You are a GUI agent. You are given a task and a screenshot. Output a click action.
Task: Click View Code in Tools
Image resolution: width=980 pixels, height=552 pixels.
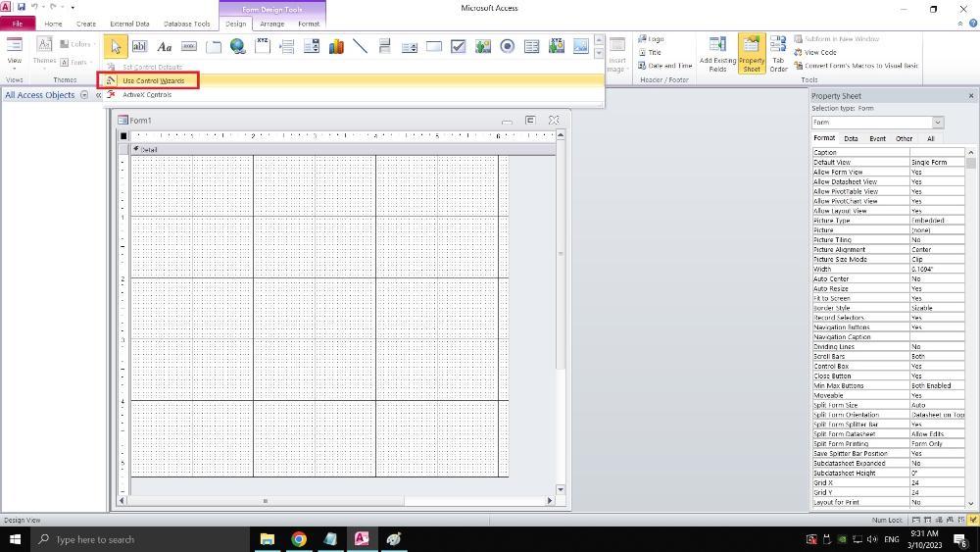(x=815, y=53)
